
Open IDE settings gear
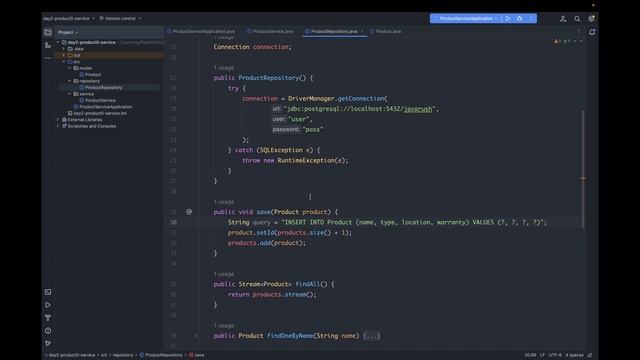click(x=591, y=19)
